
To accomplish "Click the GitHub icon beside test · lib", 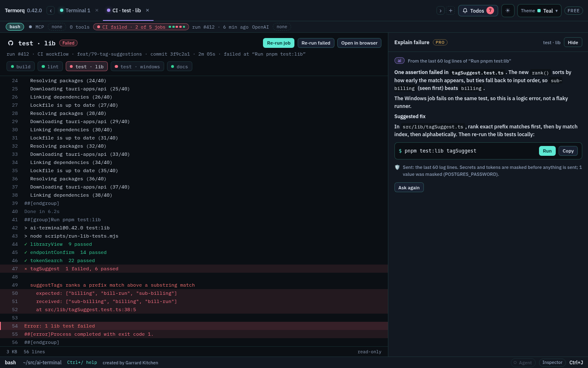I will coord(11,43).
